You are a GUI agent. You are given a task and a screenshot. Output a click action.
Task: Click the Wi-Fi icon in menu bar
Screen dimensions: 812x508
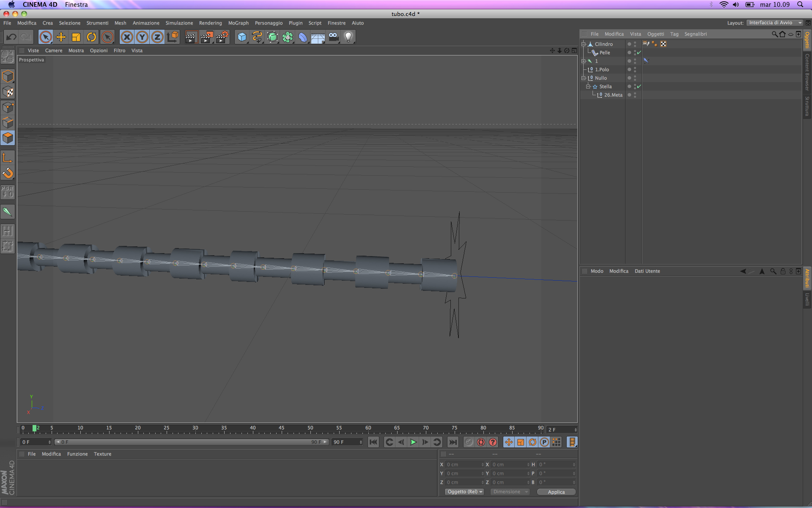pyautogui.click(x=724, y=5)
